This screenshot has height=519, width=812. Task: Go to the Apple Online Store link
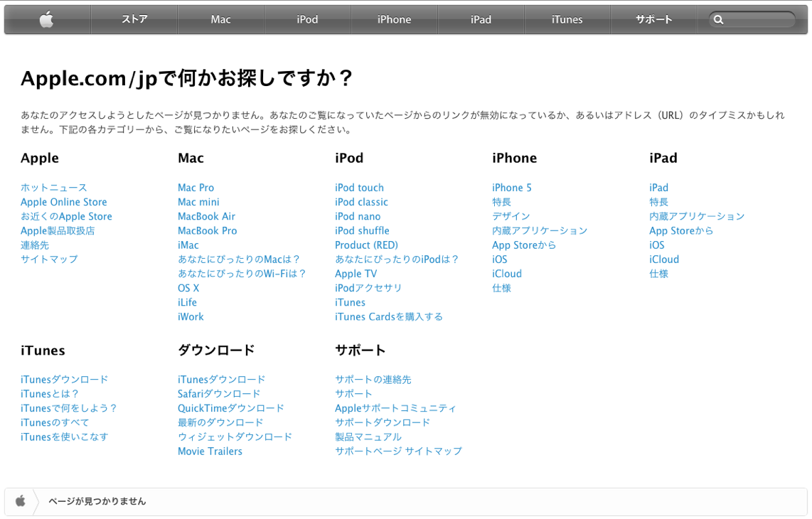click(x=64, y=202)
